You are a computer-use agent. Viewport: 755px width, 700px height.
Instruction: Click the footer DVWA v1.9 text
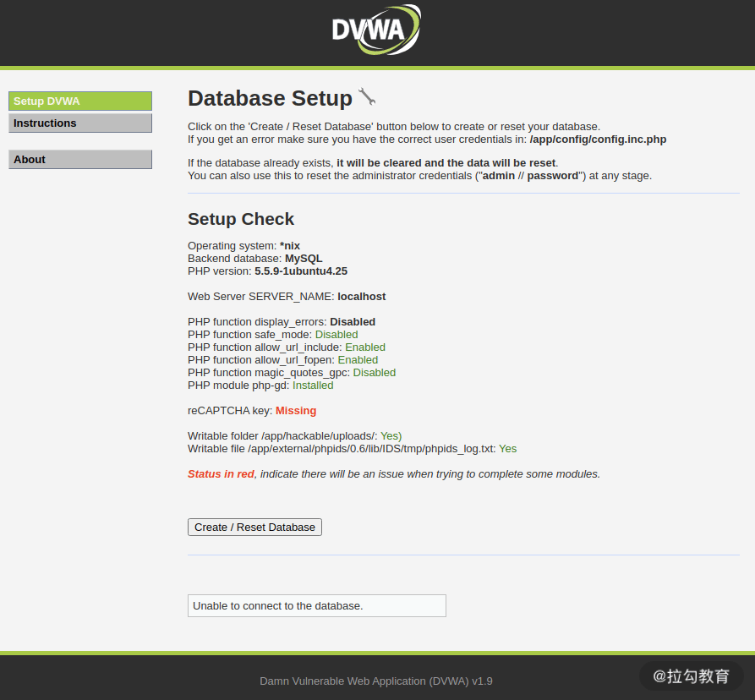pos(376,681)
